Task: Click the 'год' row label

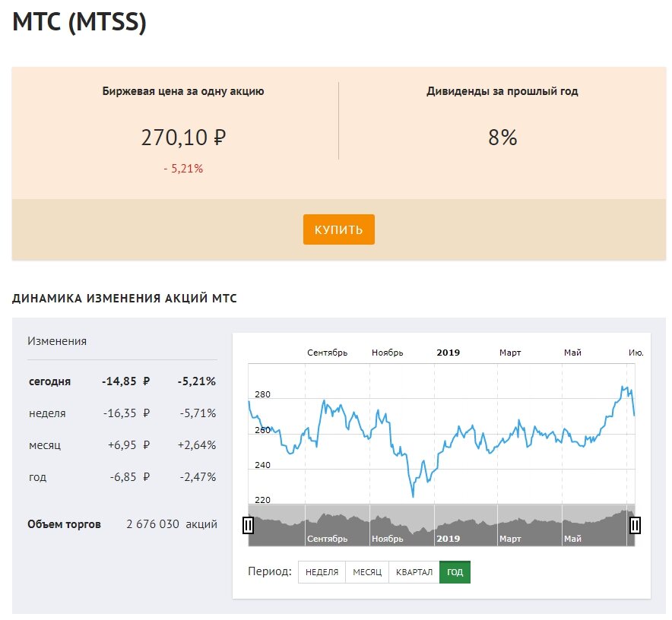Action: 37,477
